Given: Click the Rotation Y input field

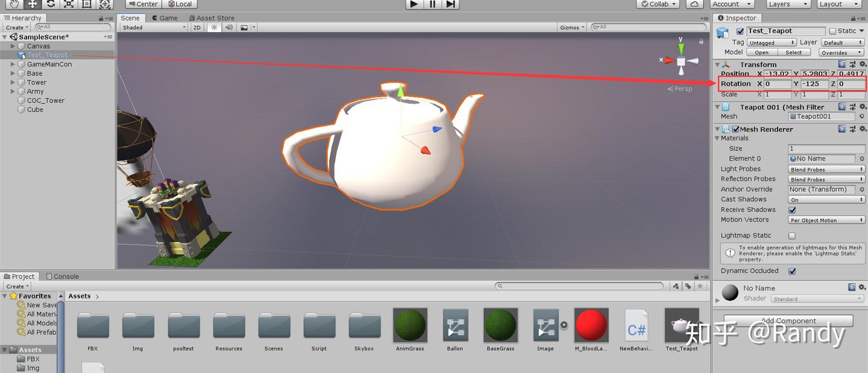Looking at the screenshot, I should pyautogui.click(x=814, y=84).
